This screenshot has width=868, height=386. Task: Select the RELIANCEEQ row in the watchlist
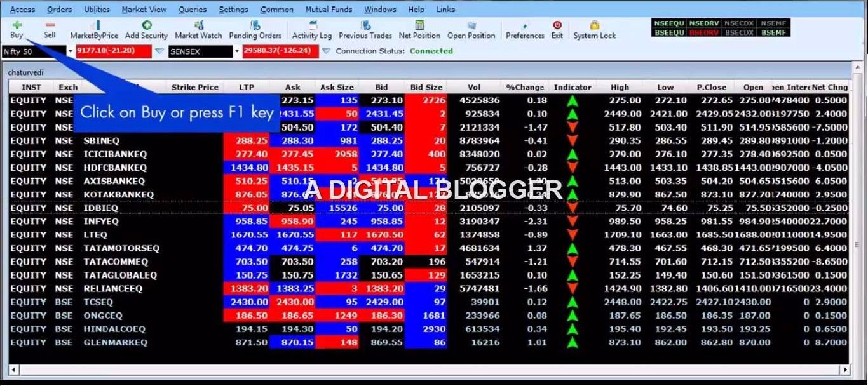tap(112, 289)
